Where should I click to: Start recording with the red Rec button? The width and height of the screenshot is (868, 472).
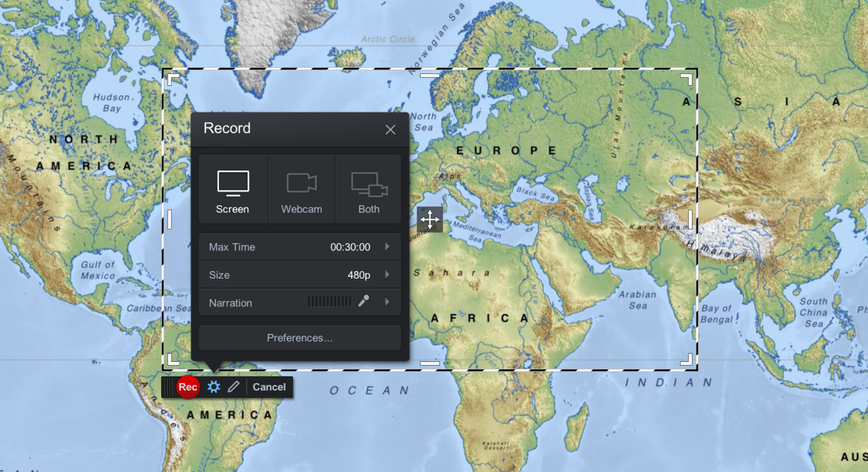point(188,387)
